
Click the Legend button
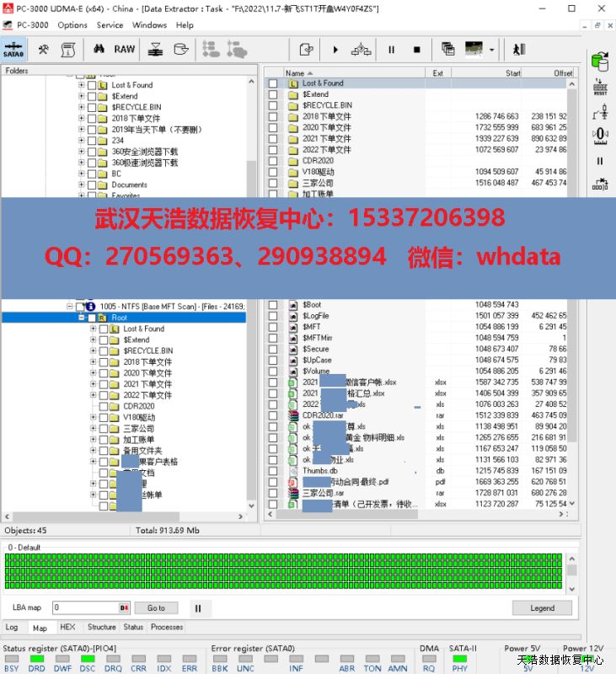(542, 607)
